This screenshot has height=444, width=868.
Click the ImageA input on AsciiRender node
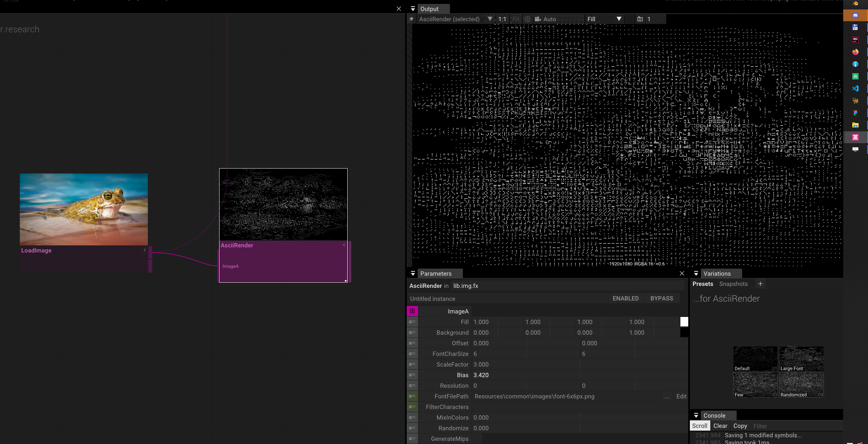[230, 266]
